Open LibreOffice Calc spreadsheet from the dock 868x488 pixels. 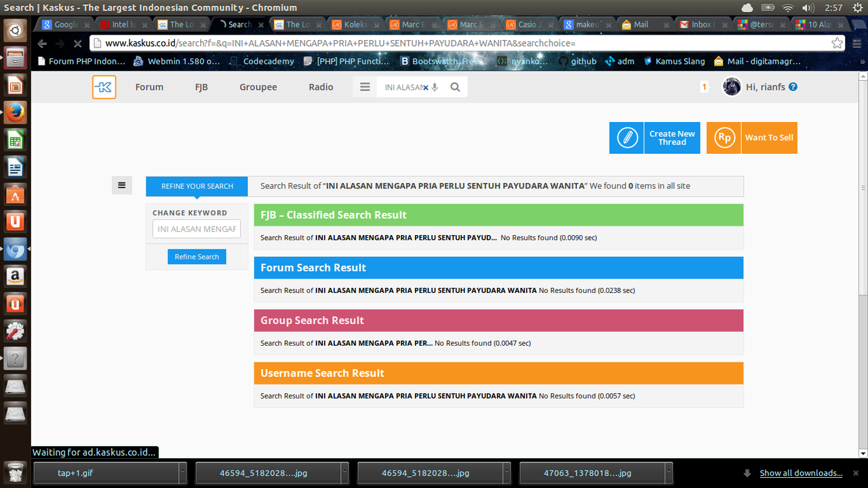tap(15, 140)
